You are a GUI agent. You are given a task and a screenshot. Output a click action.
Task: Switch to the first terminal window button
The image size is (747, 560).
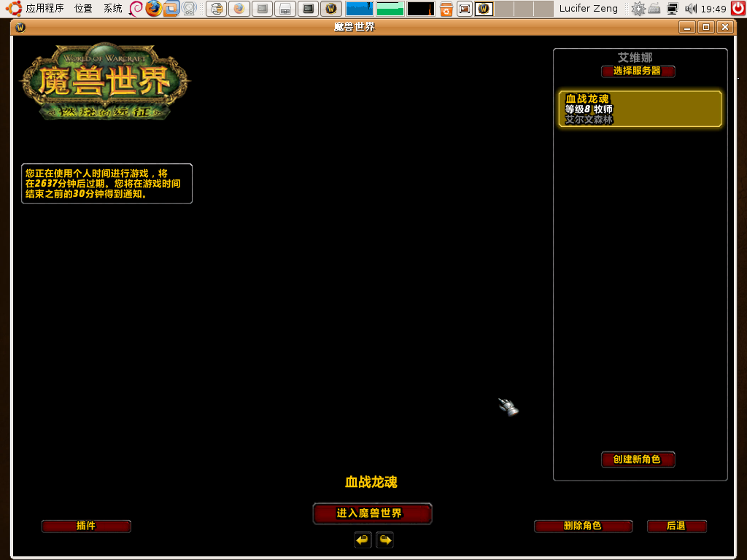262,9
